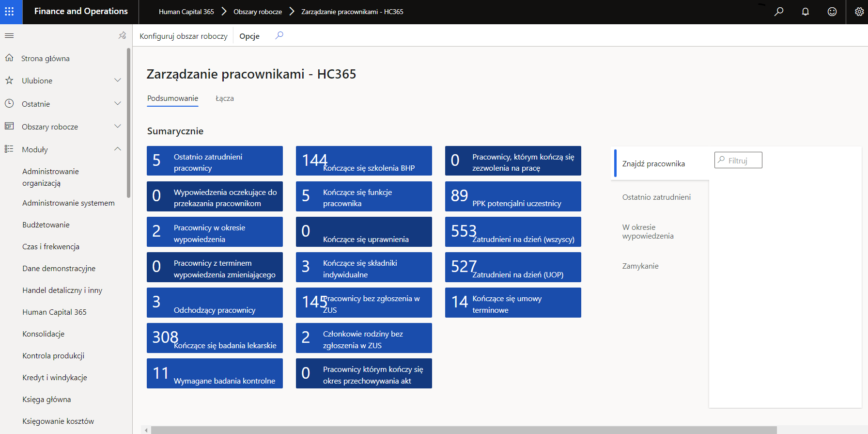Open the Księga główna module
This screenshot has width=868, height=434.
(x=46, y=399)
